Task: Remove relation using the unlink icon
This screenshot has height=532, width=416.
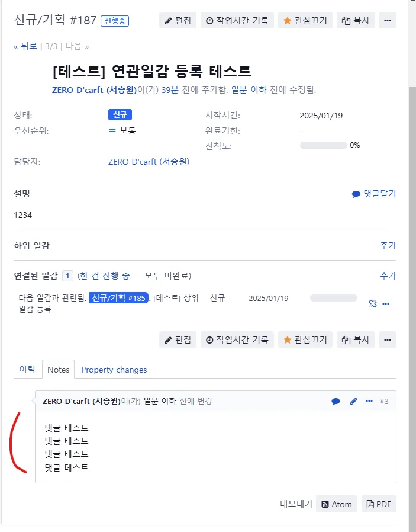Action: click(x=372, y=303)
